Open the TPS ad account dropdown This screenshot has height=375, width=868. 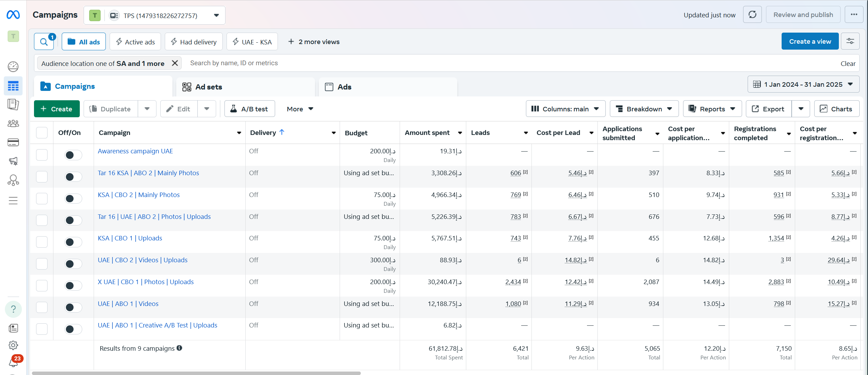pyautogui.click(x=154, y=15)
